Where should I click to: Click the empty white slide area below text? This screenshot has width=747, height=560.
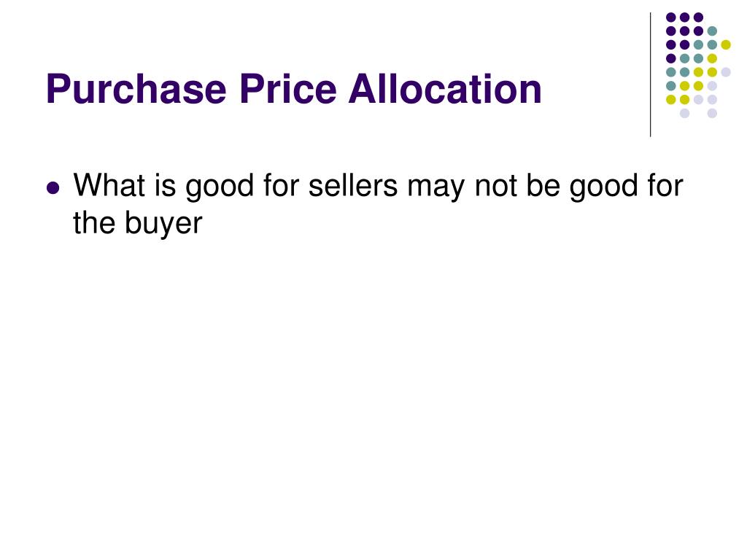pos(373,391)
